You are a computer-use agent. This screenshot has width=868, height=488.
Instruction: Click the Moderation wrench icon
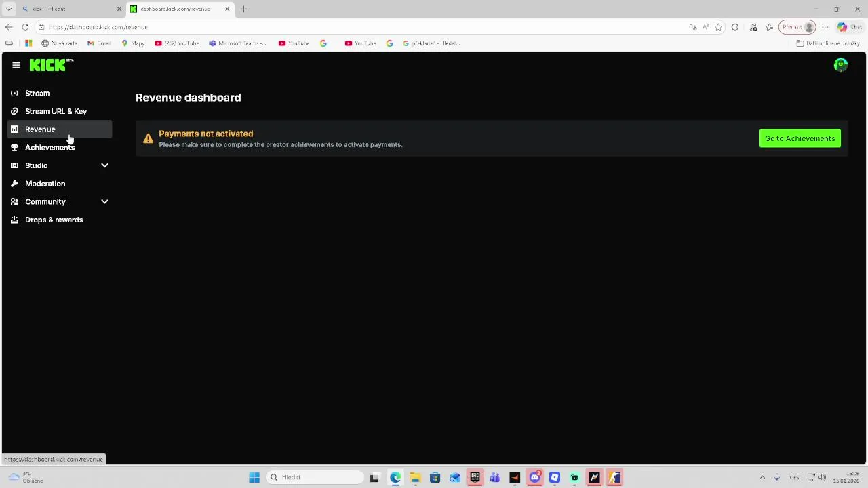click(x=14, y=184)
